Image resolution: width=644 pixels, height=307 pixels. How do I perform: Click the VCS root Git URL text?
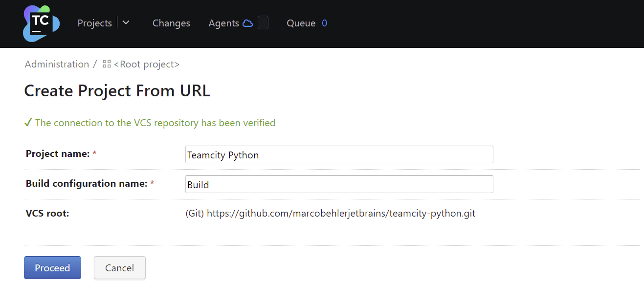pyautogui.click(x=330, y=214)
